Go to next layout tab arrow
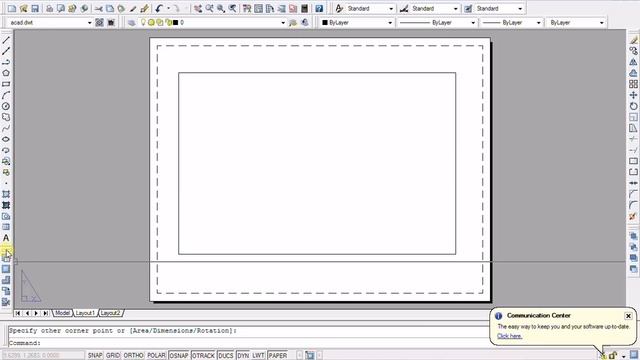This screenshot has height=360, width=640. tap(36, 313)
